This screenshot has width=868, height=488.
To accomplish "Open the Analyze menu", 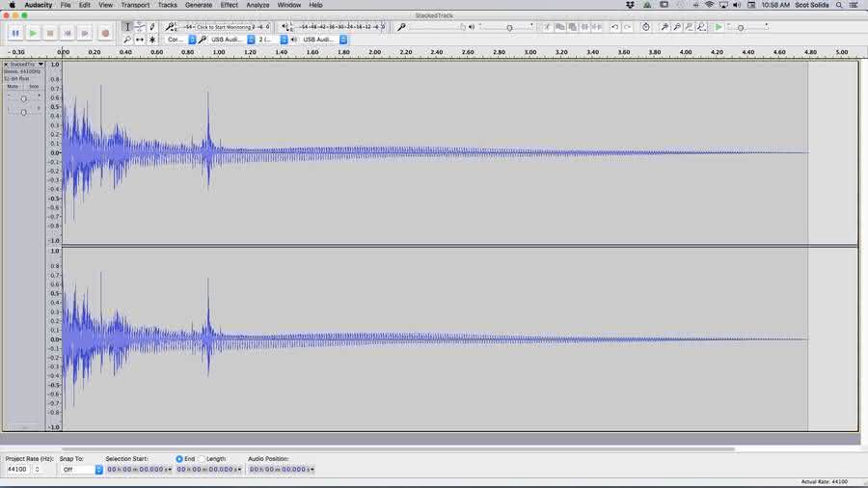I will coord(258,5).
